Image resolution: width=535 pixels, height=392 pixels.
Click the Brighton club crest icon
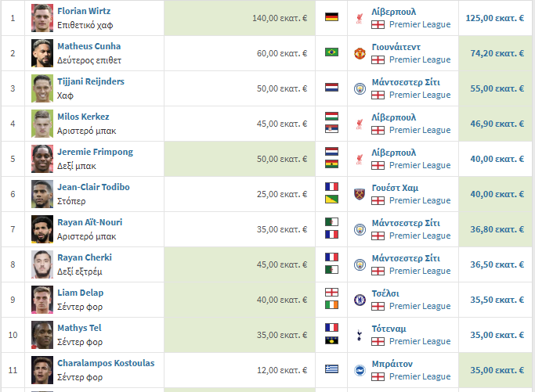click(360, 370)
